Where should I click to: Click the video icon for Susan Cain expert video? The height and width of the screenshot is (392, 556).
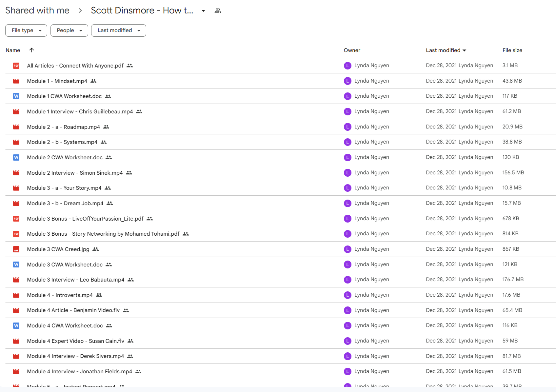[16, 341]
